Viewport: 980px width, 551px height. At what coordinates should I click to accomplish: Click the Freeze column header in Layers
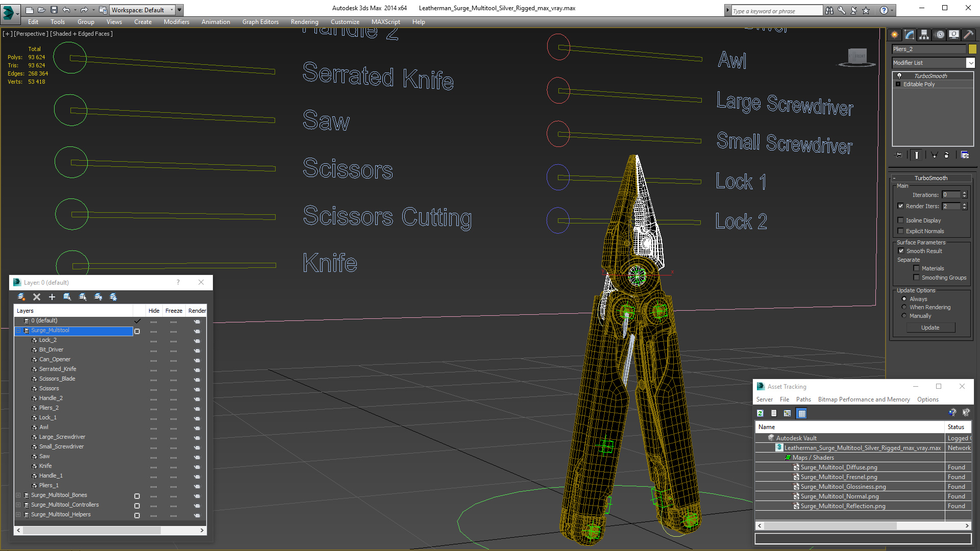coord(174,311)
